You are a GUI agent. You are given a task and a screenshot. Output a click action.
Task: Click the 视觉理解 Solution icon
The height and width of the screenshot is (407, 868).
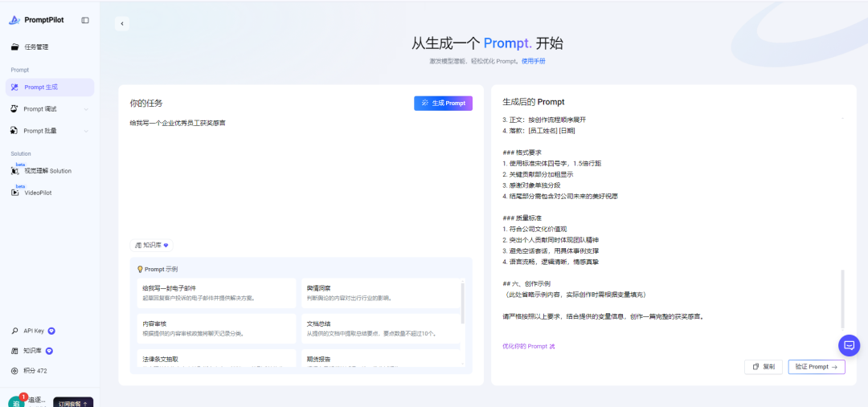(x=15, y=171)
